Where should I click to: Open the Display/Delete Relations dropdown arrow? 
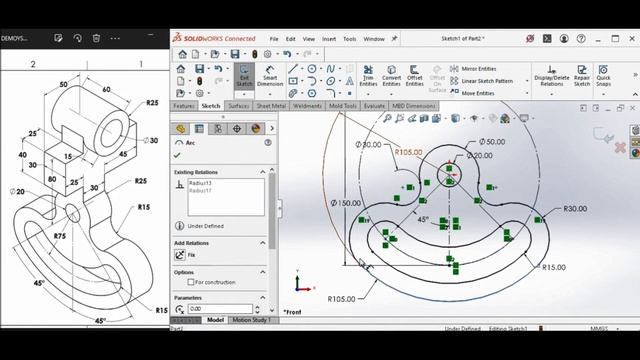[551, 94]
